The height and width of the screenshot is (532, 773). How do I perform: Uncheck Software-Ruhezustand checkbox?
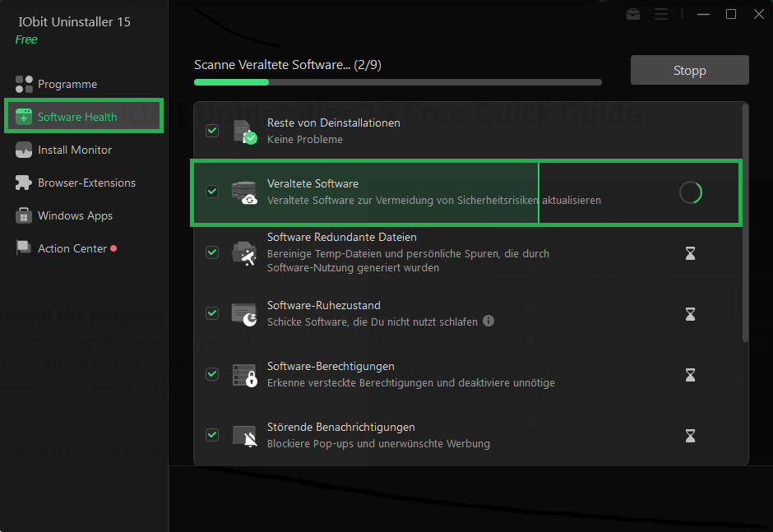[x=212, y=313]
